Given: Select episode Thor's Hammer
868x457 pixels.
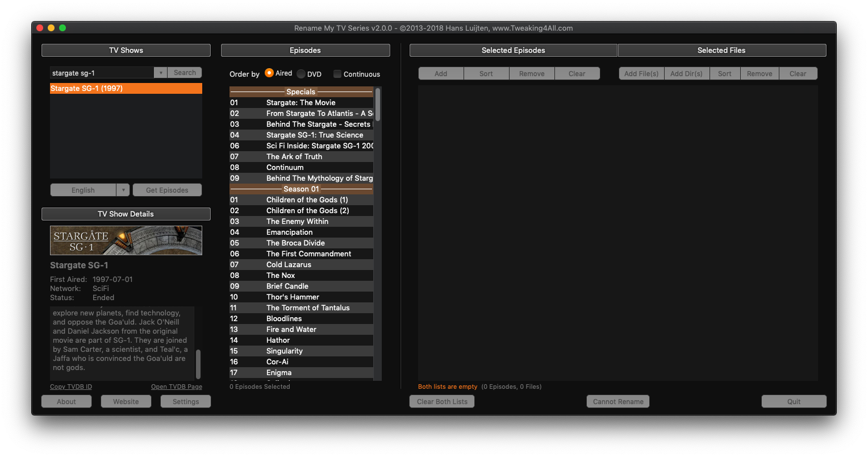Looking at the screenshot, I should click(301, 297).
